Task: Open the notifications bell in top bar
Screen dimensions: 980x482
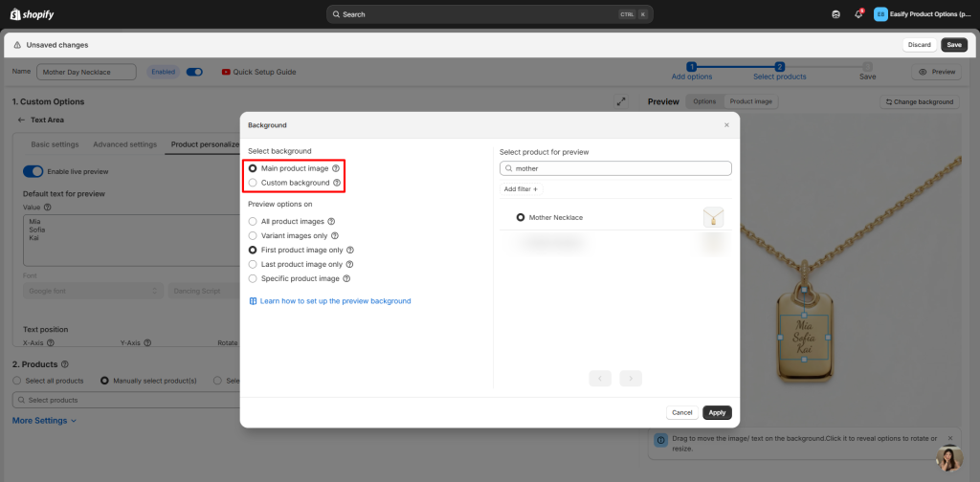Action: point(858,14)
